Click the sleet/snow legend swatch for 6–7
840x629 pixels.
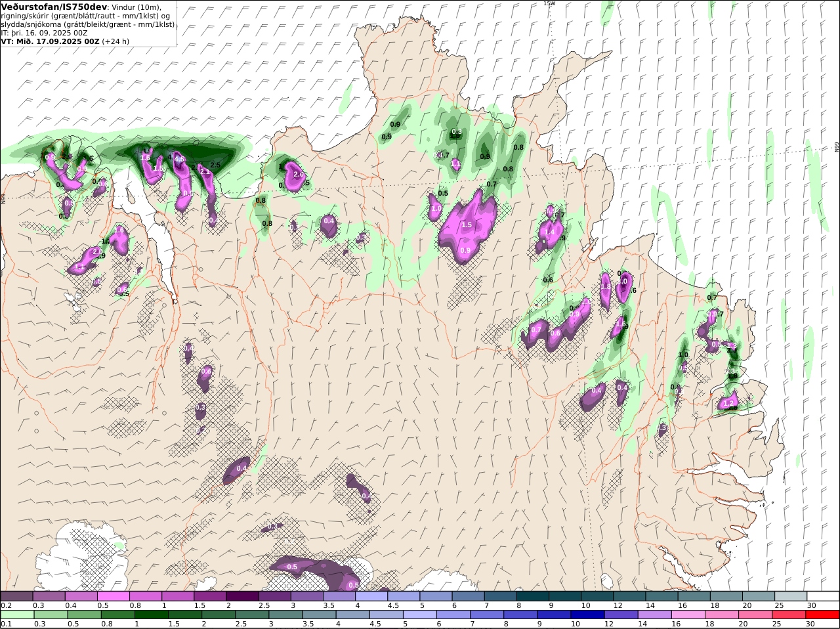click(468, 596)
